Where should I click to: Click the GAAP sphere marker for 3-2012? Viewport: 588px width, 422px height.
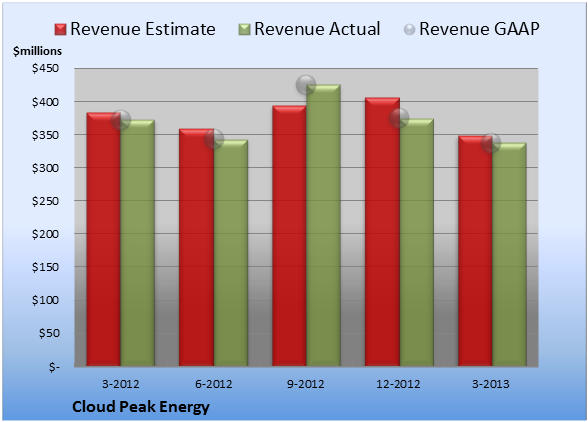coord(121,120)
